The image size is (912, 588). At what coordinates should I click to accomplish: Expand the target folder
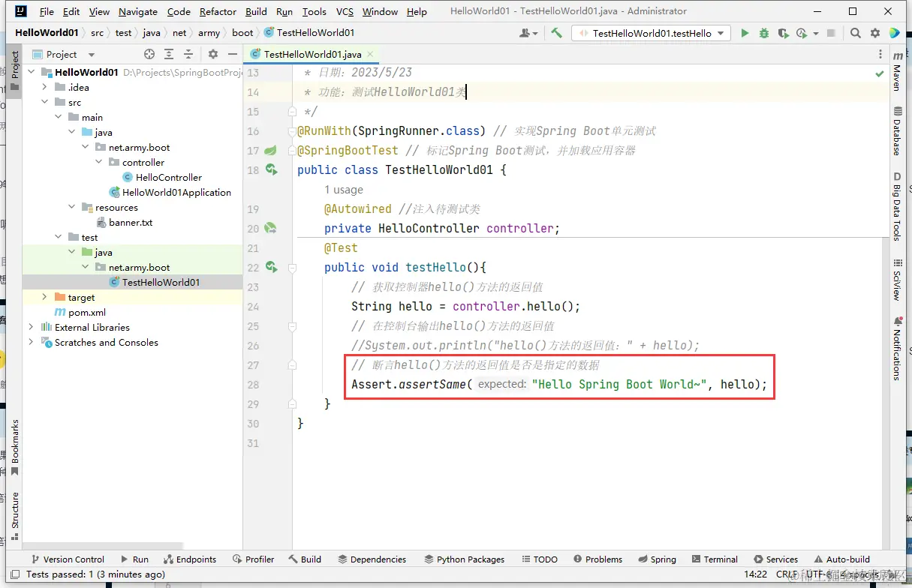[x=45, y=297]
